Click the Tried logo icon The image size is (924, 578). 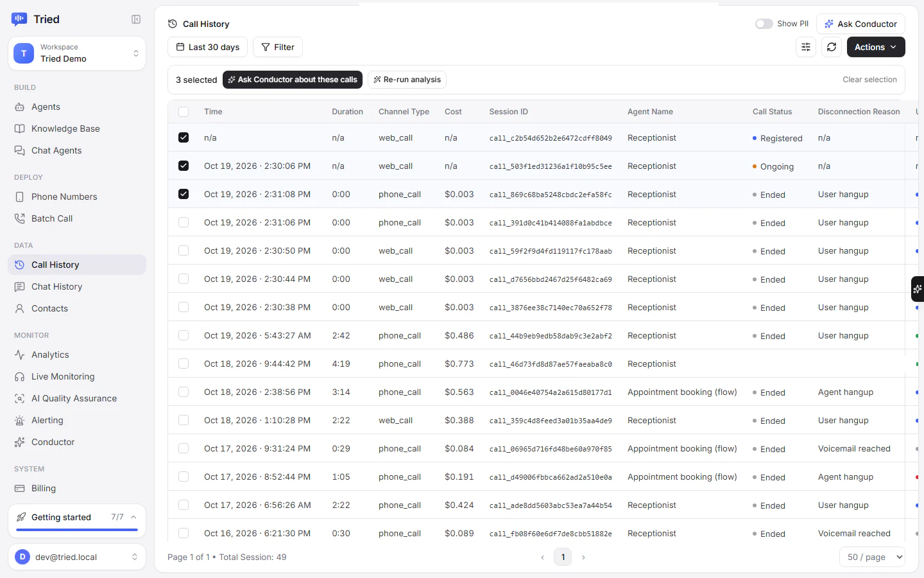click(x=19, y=19)
